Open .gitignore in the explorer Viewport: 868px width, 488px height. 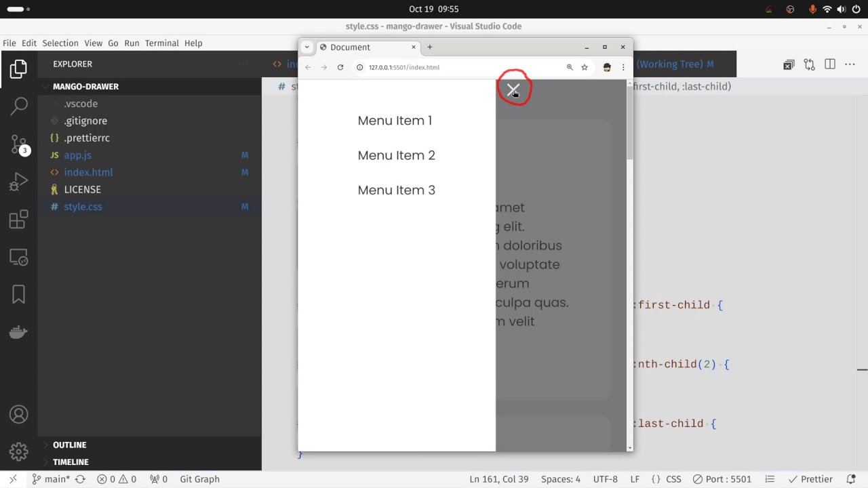pyautogui.click(x=149, y=121)
